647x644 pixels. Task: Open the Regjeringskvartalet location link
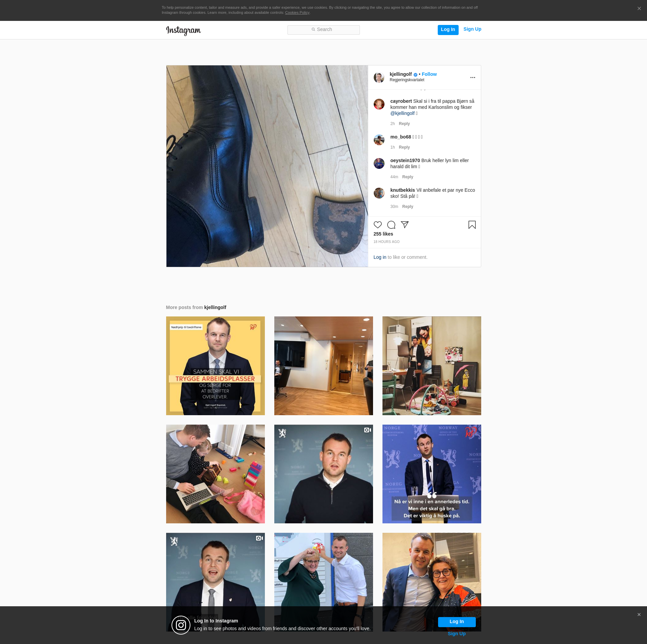coord(407,80)
